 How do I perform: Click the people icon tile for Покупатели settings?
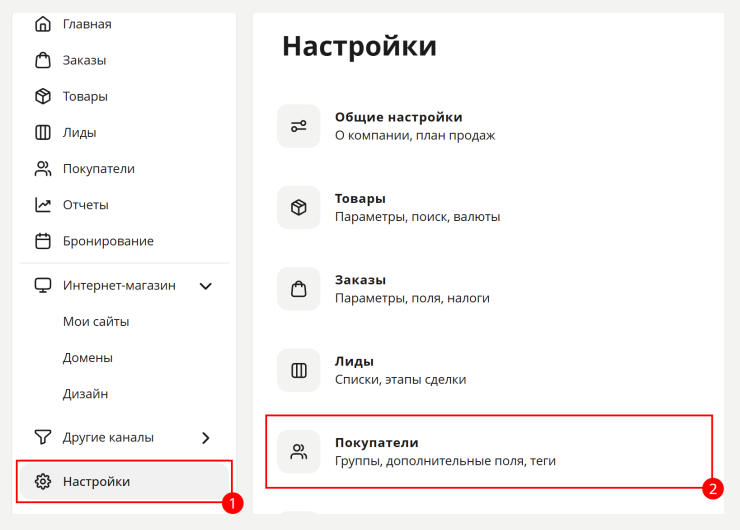(x=299, y=452)
